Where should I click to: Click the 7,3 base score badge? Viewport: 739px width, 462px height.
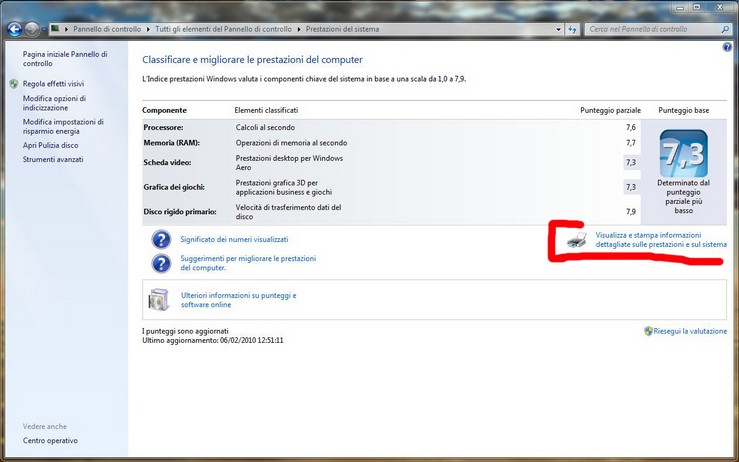(x=683, y=154)
